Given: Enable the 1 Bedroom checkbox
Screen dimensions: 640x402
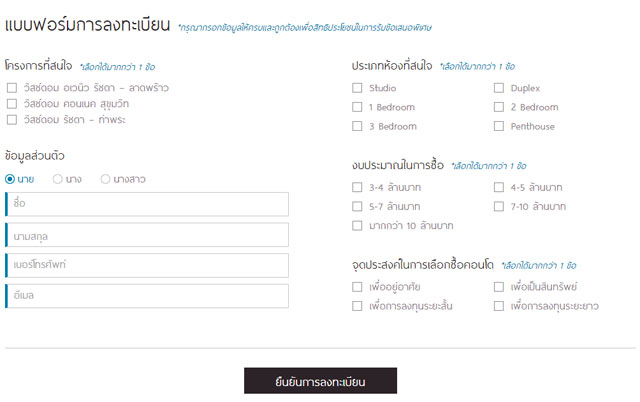Looking at the screenshot, I should 357,107.
